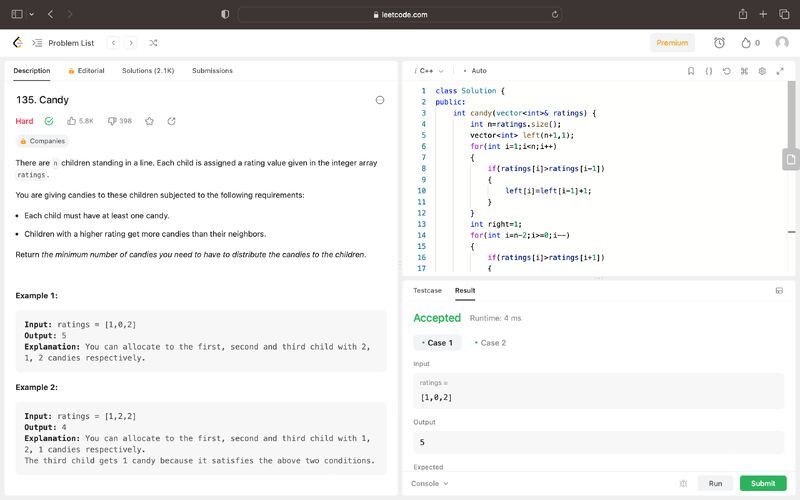
Task: Click the green solved checkmark icon
Action: pos(49,121)
